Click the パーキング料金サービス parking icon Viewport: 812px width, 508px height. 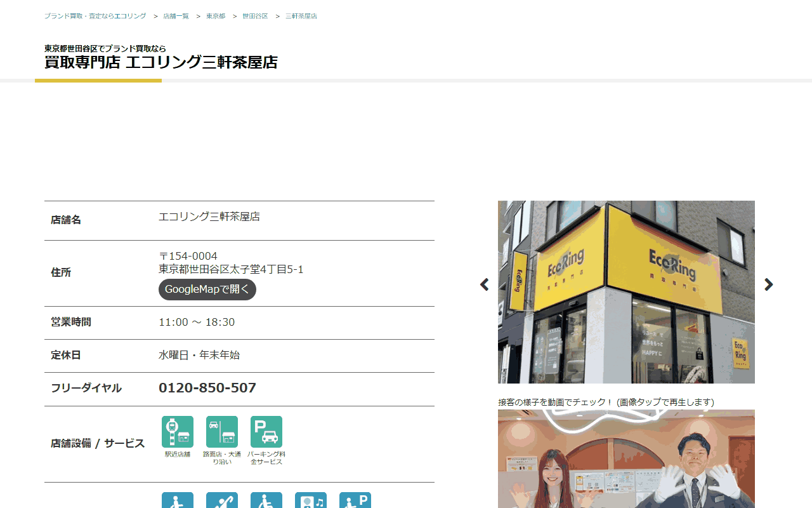(266, 432)
